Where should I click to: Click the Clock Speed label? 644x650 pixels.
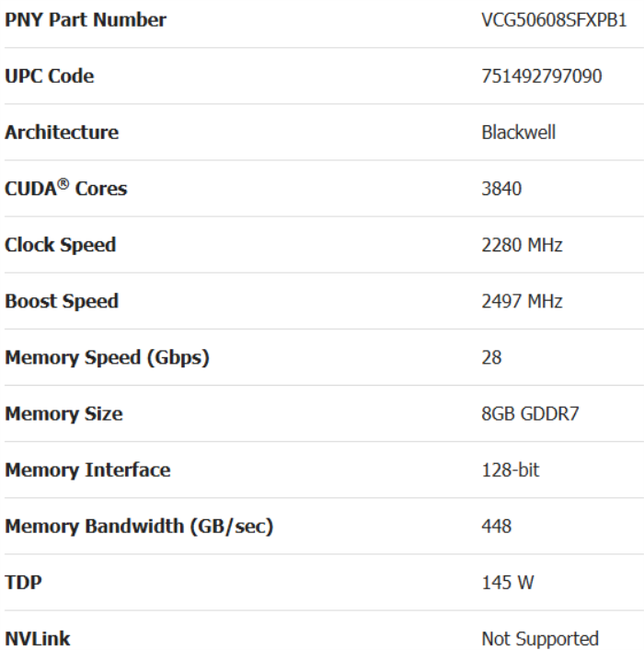pos(60,246)
